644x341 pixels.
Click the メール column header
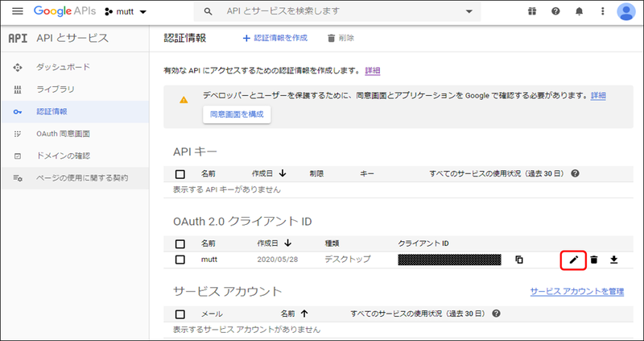tap(212, 314)
